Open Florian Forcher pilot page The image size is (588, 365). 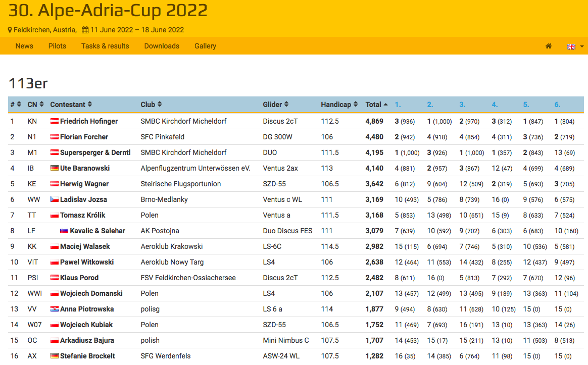84,137
